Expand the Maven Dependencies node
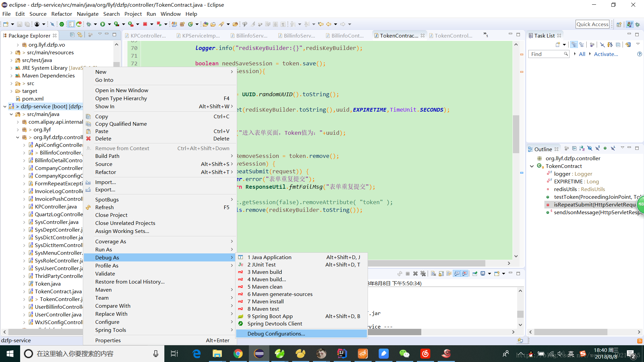This screenshot has width=644, height=362. click(11, 76)
